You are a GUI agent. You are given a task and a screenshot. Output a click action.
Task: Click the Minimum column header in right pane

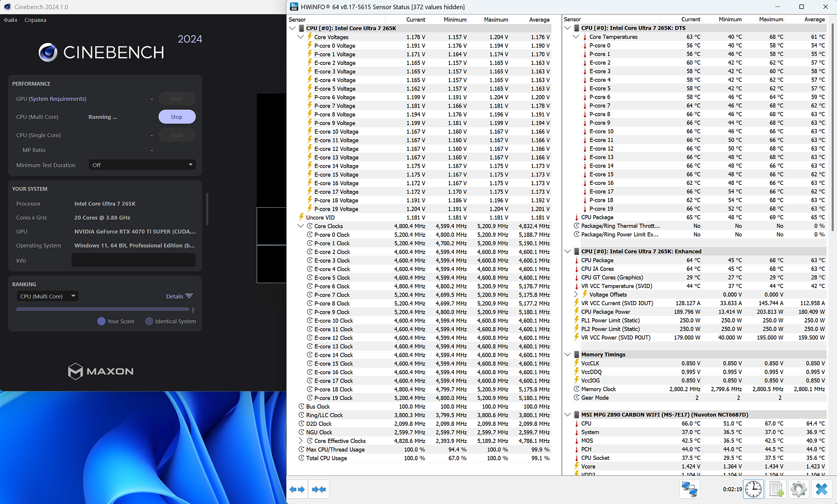[730, 20]
